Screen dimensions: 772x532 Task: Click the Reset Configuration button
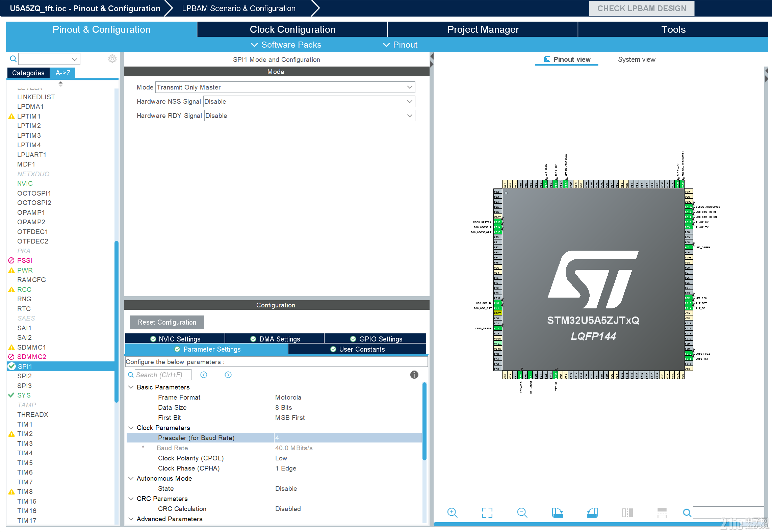pyautogui.click(x=166, y=322)
